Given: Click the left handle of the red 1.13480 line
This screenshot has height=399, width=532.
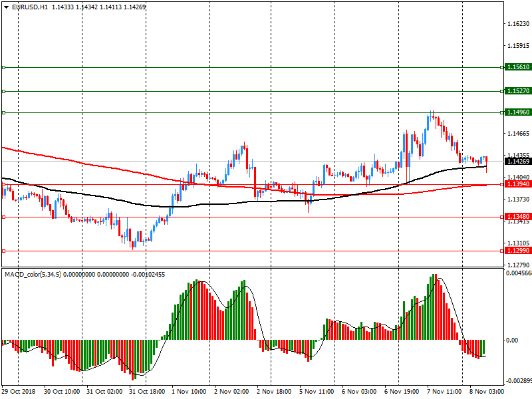Looking at the screenshot, I should [3, 217].
